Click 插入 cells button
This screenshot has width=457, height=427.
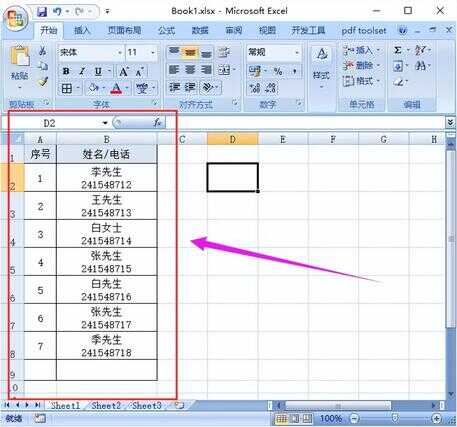pyautogui.click(x=362, y=50)
